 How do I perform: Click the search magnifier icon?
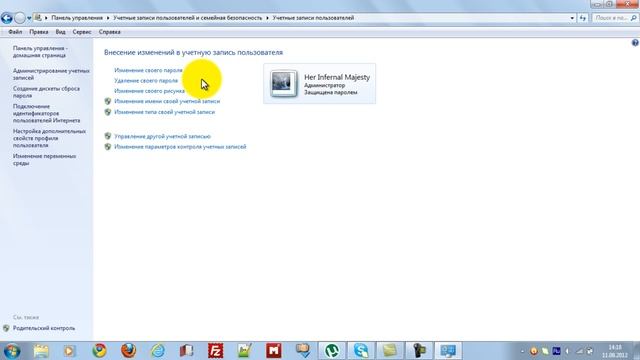pyautogui.click(x=633, y=18)
